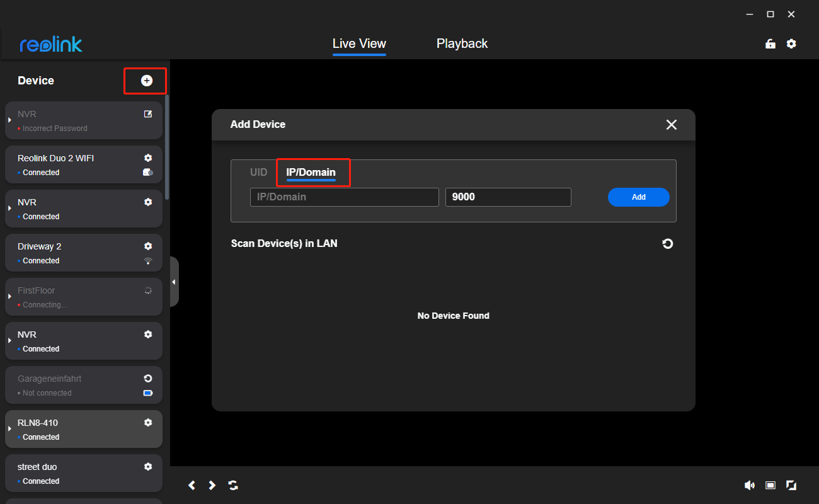
Task: Close the Add Device dialog
Action: pos(672,125)
